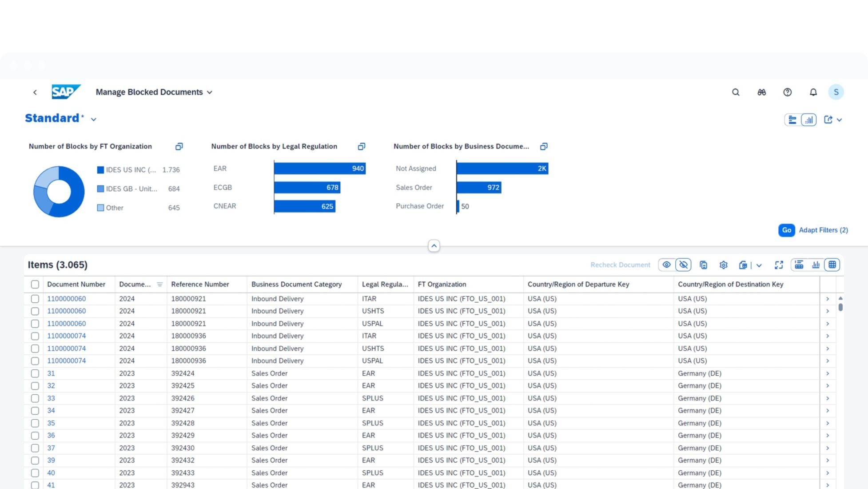The image size is (868, 489).
Task: Open value help for FT Organization chart
Action: pyautogui.click(x=179, y=146)
